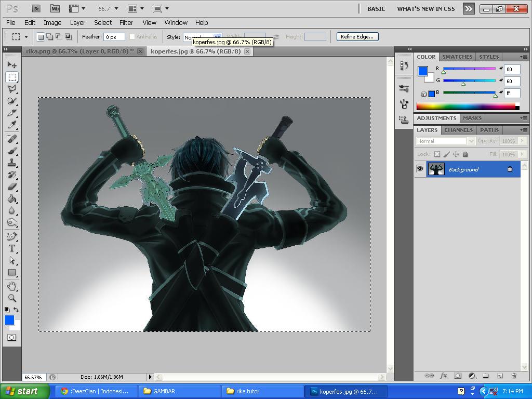This screenshot has height=399, width=532.
Task: Click the R hex value field
Action: (x=512, y=69)
